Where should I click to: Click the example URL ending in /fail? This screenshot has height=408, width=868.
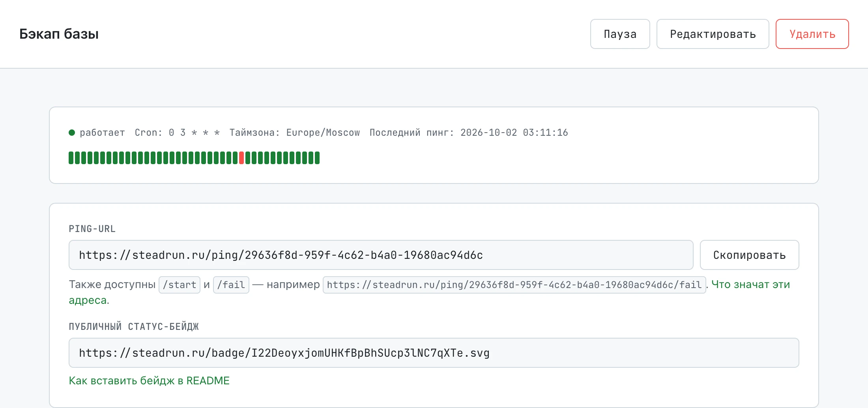(x=514, y=284)
